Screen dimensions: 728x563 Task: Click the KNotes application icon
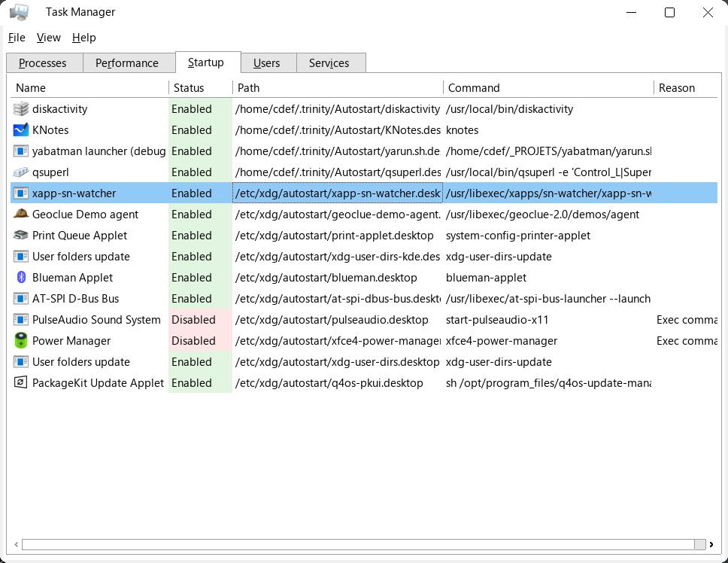[21, 130]
